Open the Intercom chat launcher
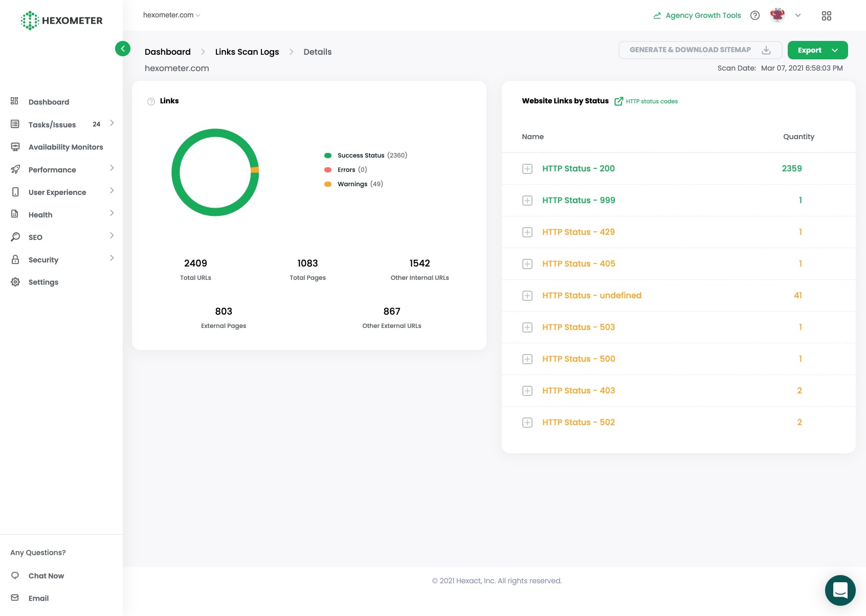The image size is (866, 616). click(840, 590)
